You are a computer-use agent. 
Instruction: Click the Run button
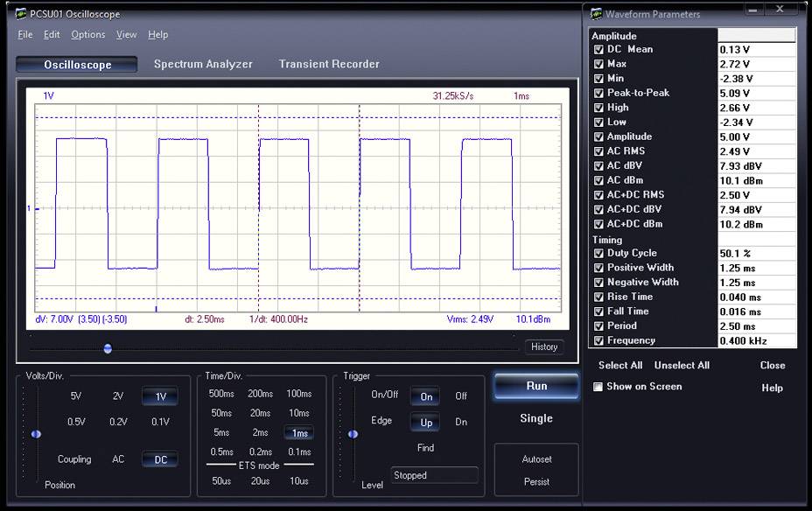535,384
